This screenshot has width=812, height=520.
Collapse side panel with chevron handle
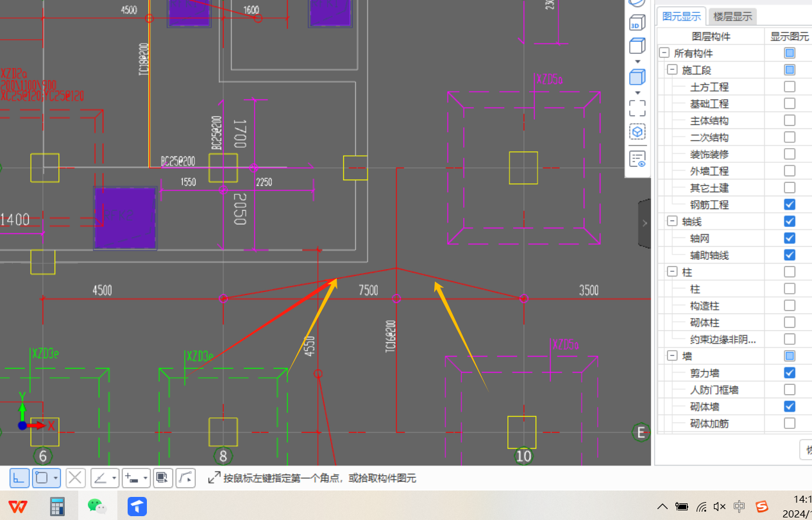(645, 223)
